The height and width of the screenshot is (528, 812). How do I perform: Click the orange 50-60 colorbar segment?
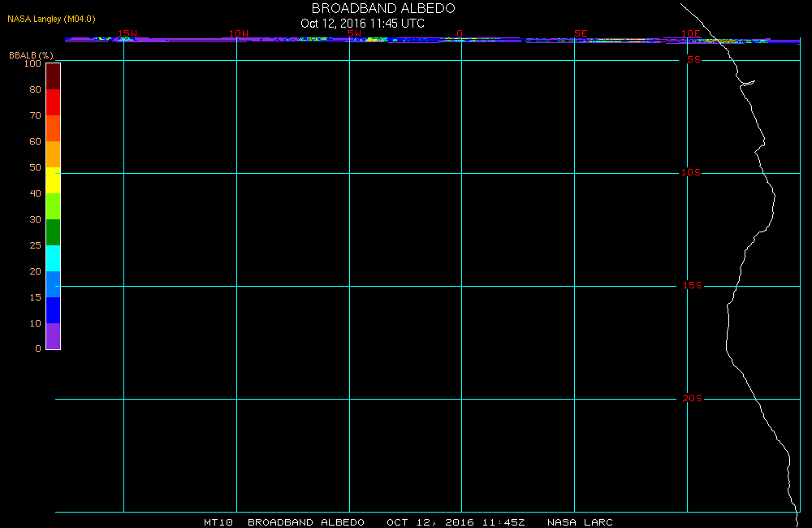pyautogui.click(x=54, y=154)
